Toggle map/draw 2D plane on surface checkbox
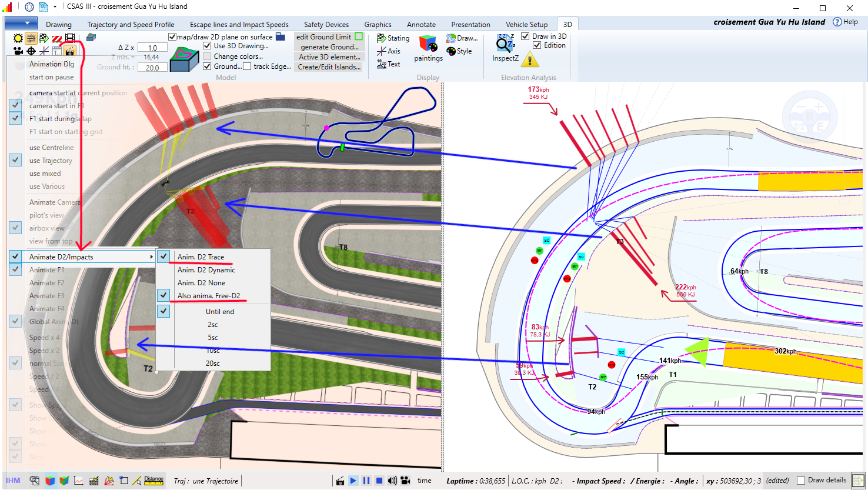This screenshot has width=868, height=490. [x=172, y=36]
